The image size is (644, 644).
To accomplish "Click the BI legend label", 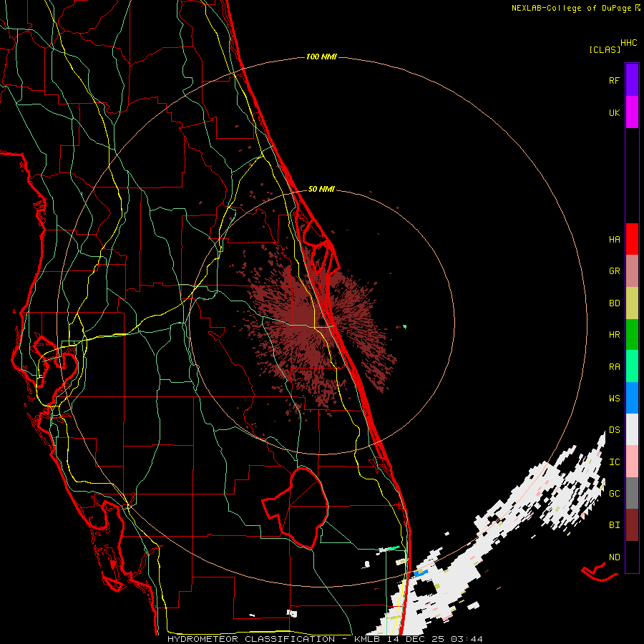I will [614, 525].
